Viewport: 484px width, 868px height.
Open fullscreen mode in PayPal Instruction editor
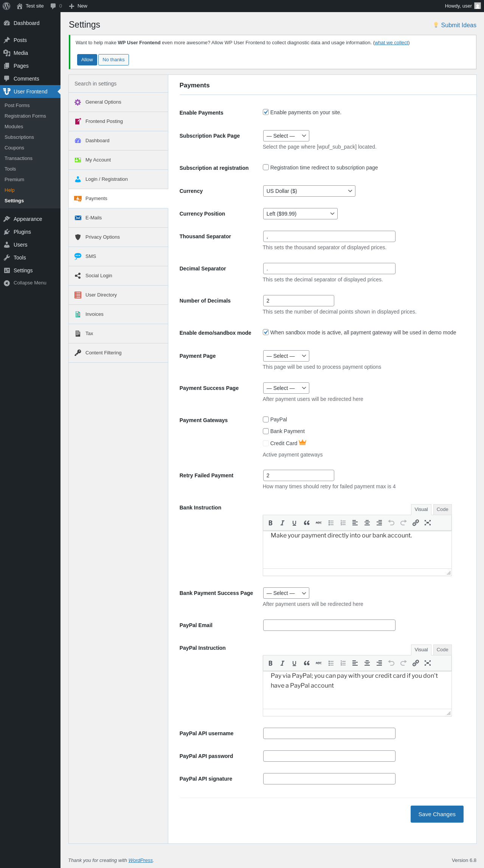428,663
